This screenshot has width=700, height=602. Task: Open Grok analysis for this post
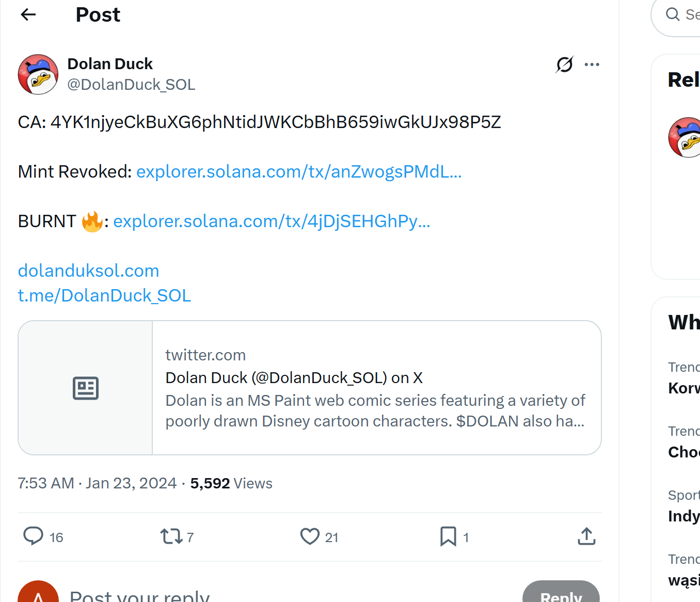(564, 65)
